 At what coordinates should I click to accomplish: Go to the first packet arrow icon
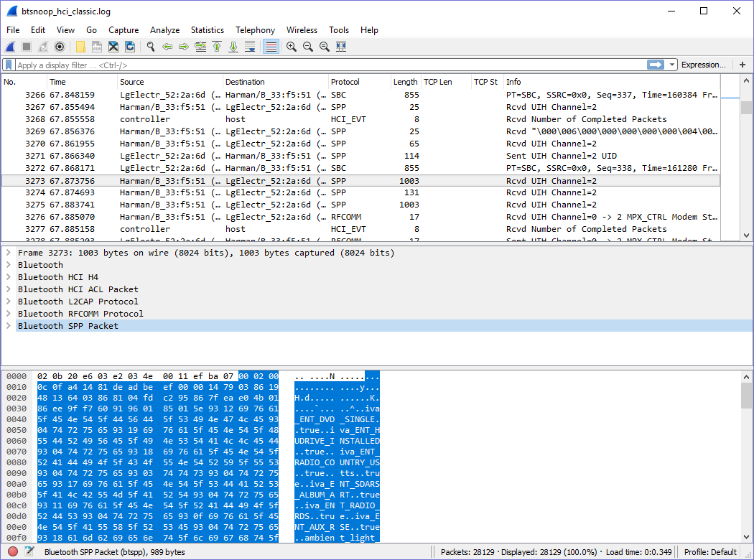217,47
